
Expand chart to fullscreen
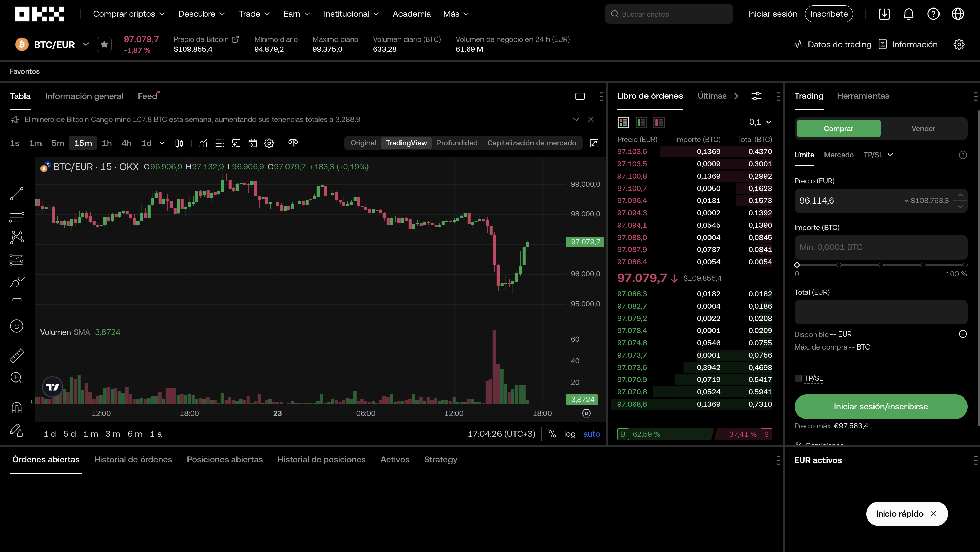coord(594,143)
